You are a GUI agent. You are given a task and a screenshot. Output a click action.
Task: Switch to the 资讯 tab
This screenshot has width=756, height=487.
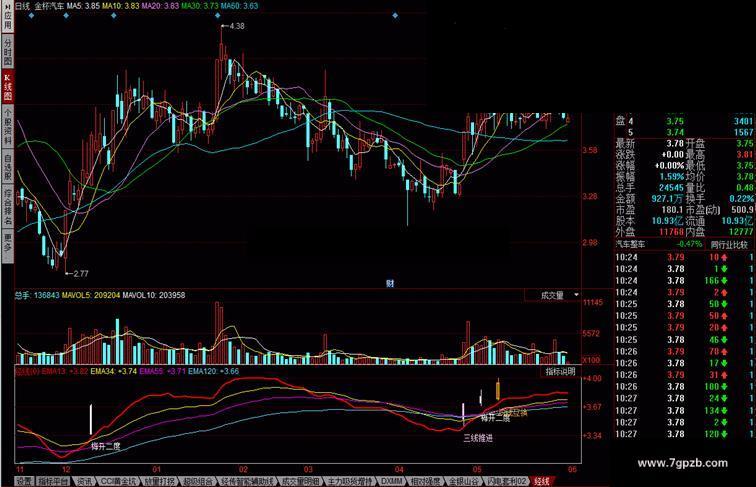[85, 481]
